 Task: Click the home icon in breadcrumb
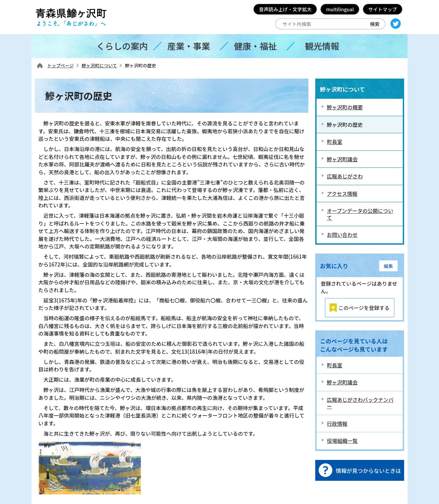[x=40, y=66]
